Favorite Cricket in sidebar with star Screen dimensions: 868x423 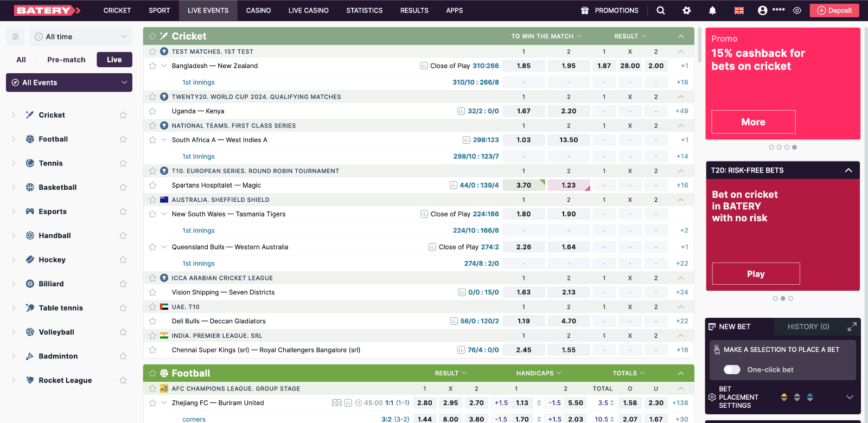click(123, 115)
